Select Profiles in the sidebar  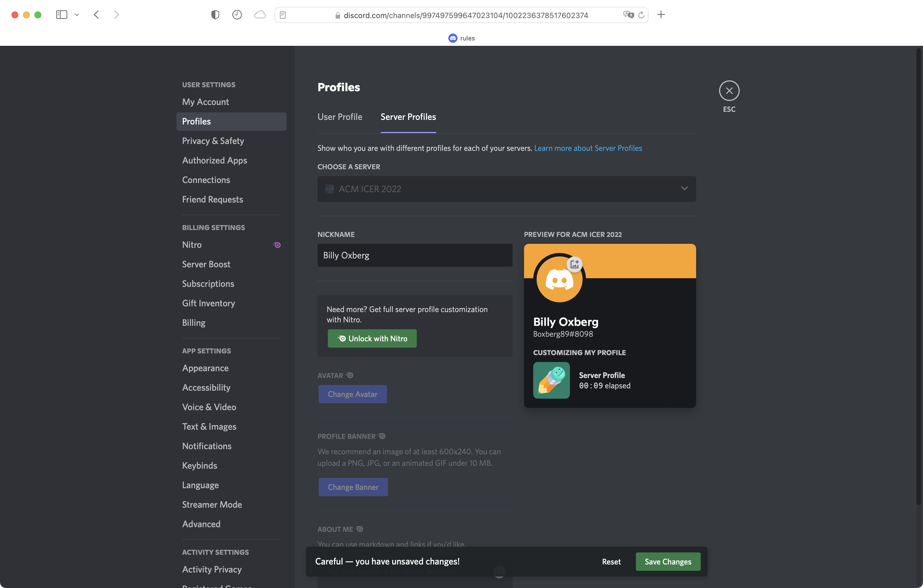tap(231, 122)
